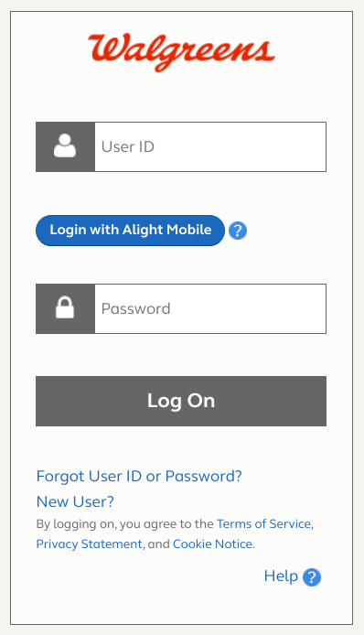
Task: Focus the User ID input field
Action: pos(210,146)
